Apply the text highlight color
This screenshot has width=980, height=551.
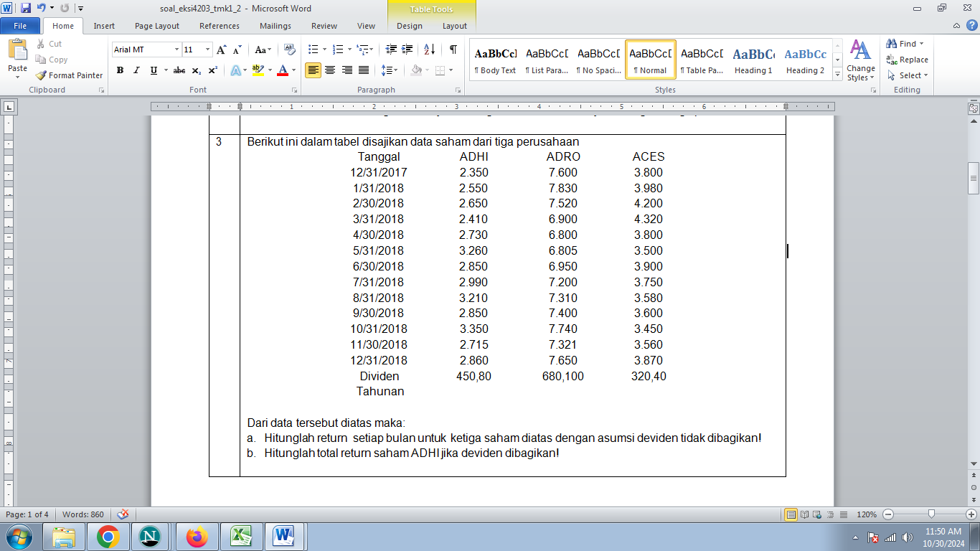click(258, 70)
